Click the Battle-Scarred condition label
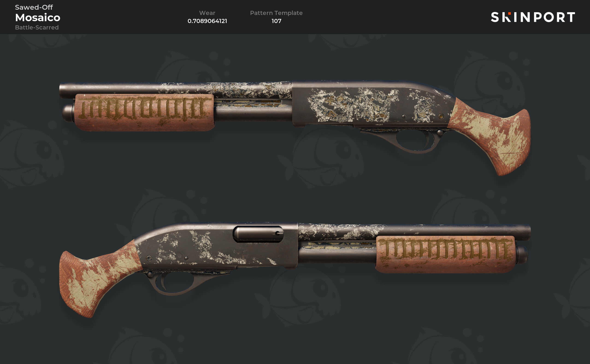Viewport: 590px width, 364px height. point(37,27)
